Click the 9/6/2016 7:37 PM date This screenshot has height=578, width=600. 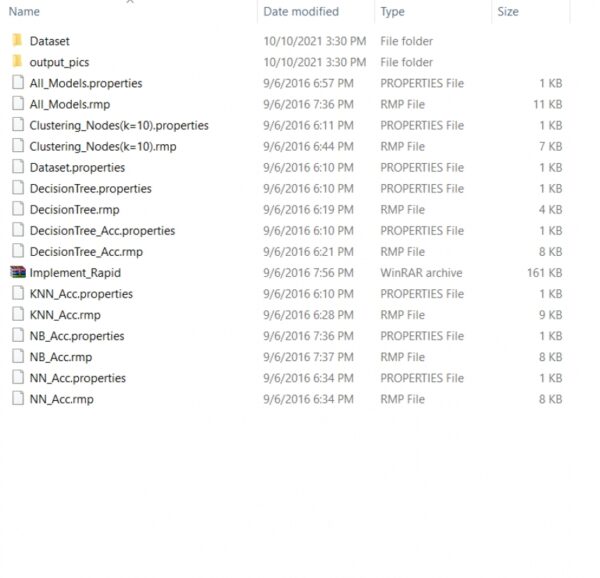pos(308,357)
